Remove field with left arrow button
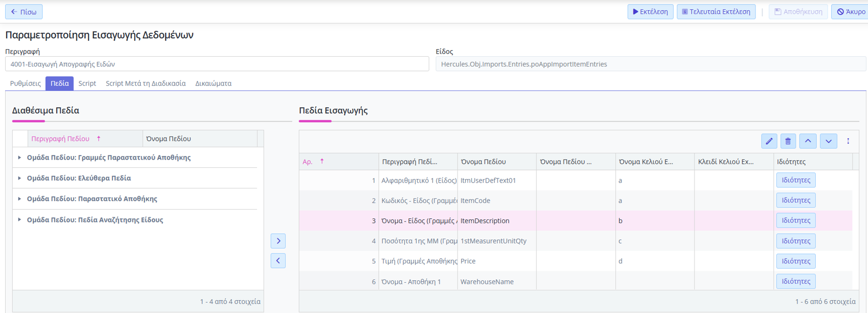 [x=278, y=261]
